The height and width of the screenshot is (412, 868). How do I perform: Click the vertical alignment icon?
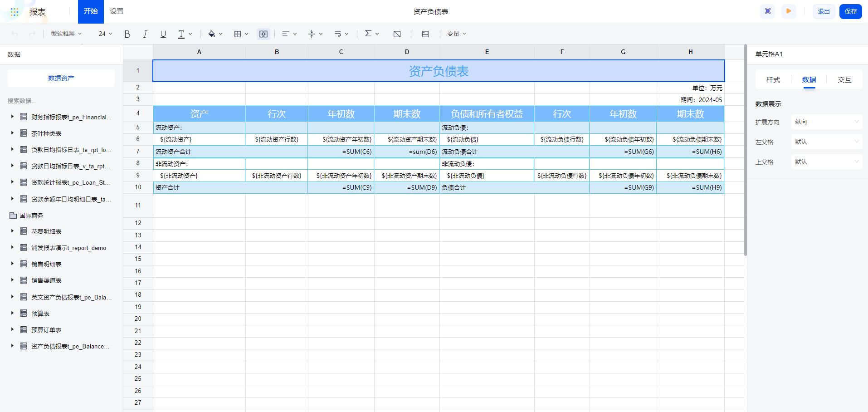tap(312, 34)
